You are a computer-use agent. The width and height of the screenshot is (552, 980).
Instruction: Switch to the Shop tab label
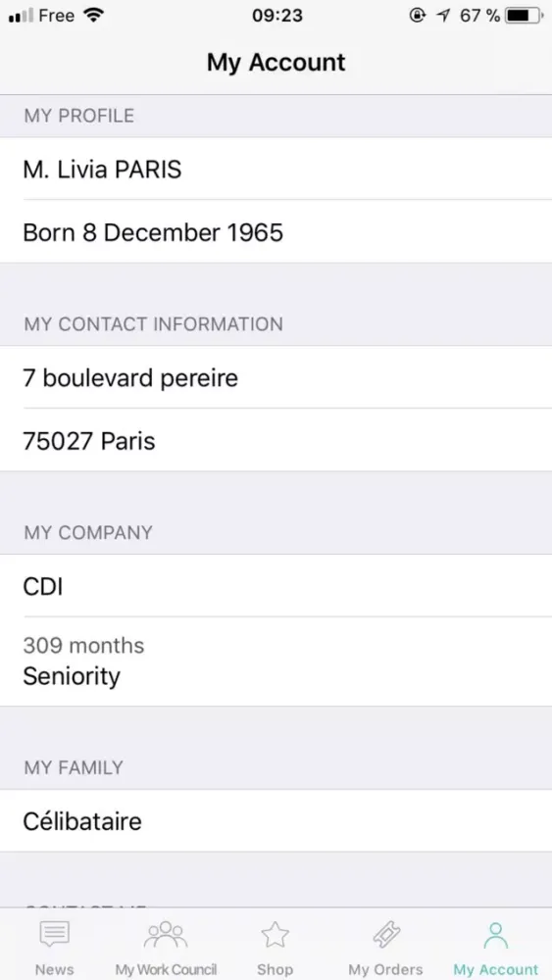pyautogui.click(x=276, y=969)
